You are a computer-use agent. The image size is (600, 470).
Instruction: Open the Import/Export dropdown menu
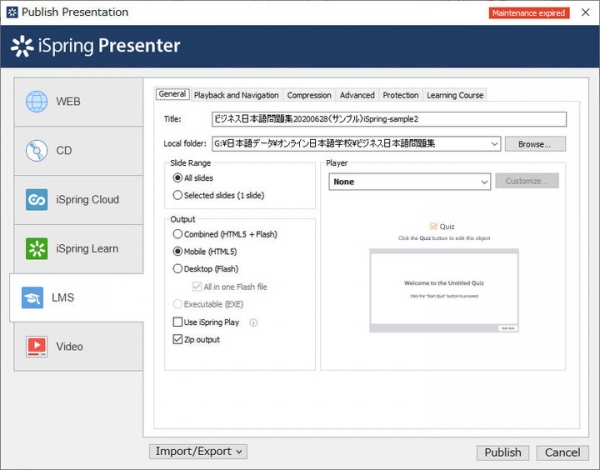[198, 452]
